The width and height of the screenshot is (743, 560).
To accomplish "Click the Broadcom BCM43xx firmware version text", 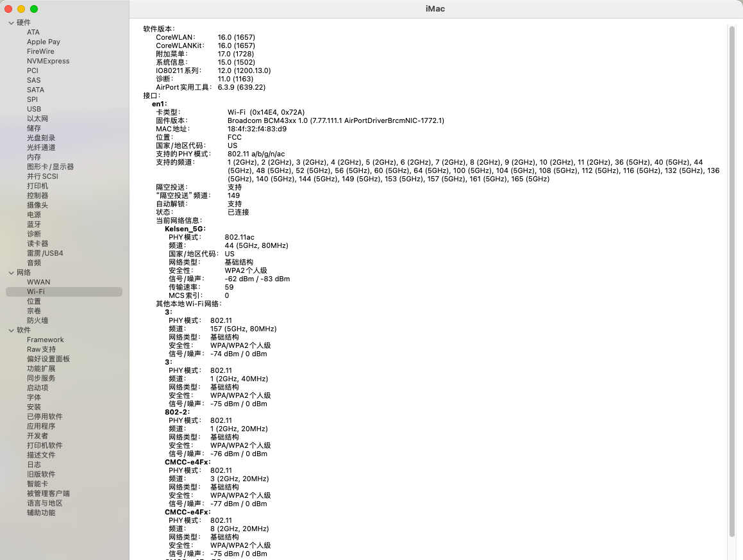I will point(336,121).
